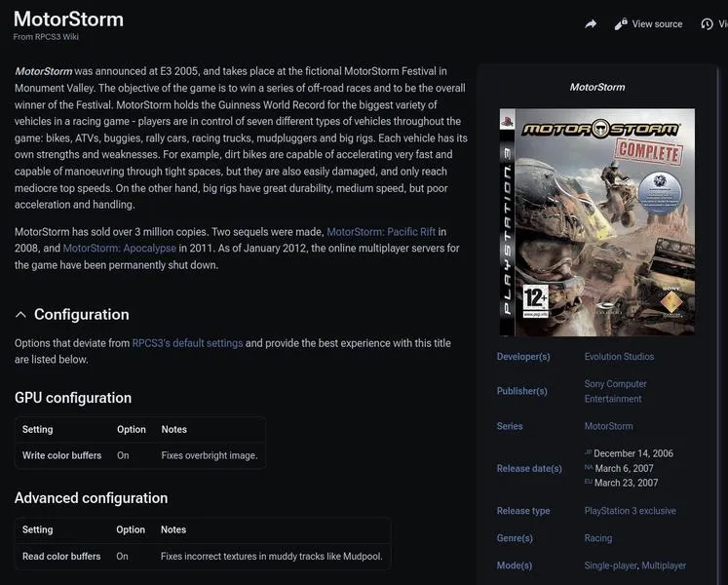Click the December 14, 2006 release date

point(633,453)
